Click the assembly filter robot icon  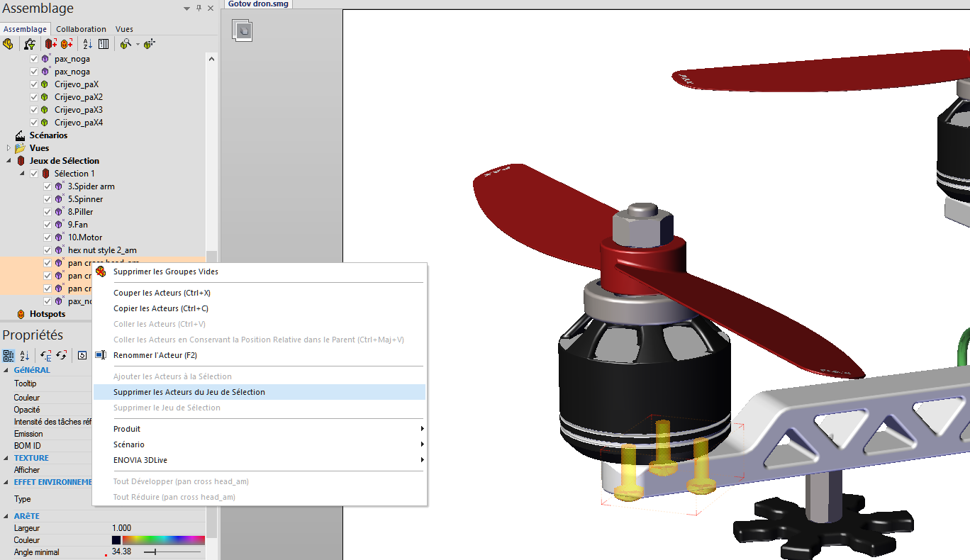30,44
